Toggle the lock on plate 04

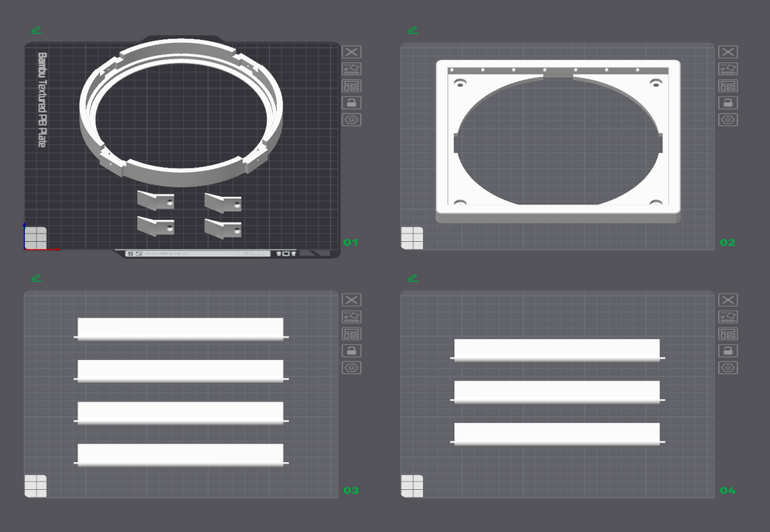tap(728, 350)
